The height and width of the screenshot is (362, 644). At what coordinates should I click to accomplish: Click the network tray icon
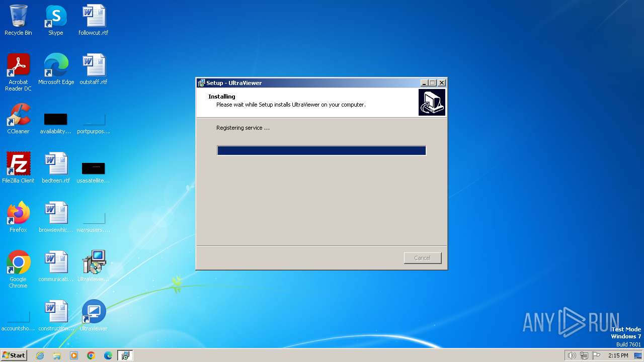point(584,355)
